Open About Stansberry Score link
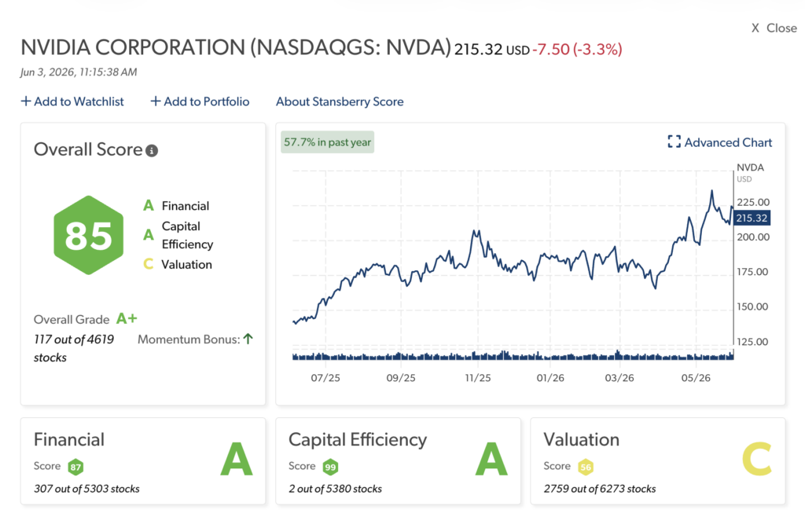Screen dimensions: 805x532 click(x=340, y=101)
